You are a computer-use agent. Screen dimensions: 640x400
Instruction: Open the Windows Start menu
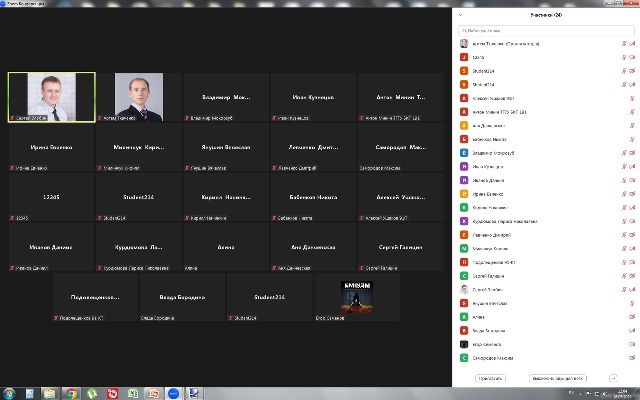(x=10, y=393)
